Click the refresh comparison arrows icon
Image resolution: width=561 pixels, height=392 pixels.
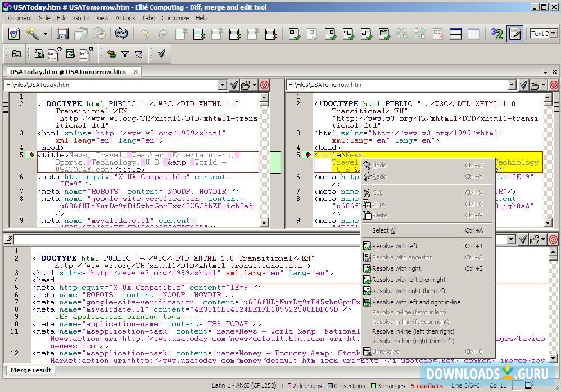[121, 34]
